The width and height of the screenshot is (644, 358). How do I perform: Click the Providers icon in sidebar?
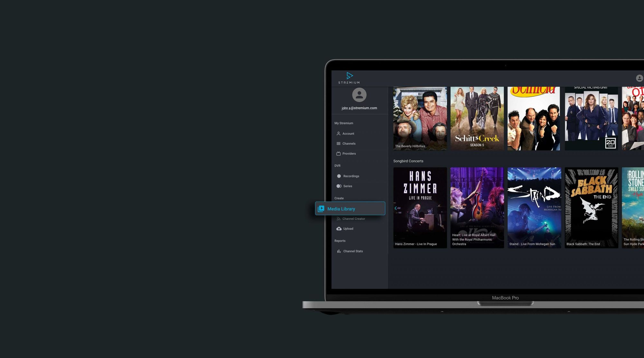338,153
